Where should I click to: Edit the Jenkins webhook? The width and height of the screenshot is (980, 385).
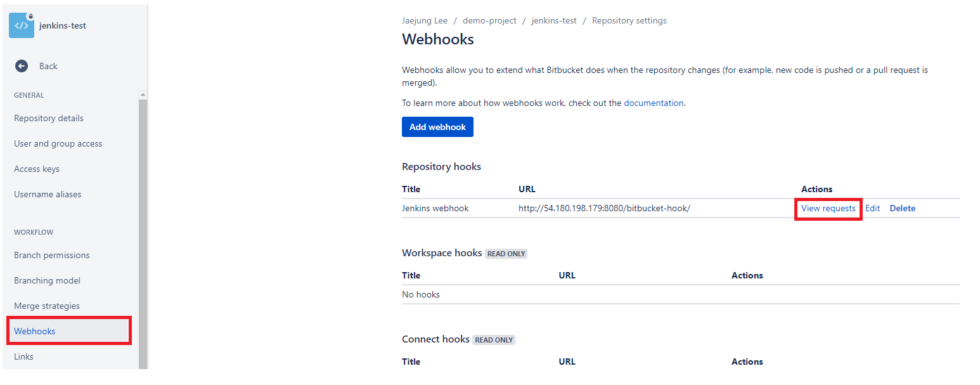tap(873, 208)
